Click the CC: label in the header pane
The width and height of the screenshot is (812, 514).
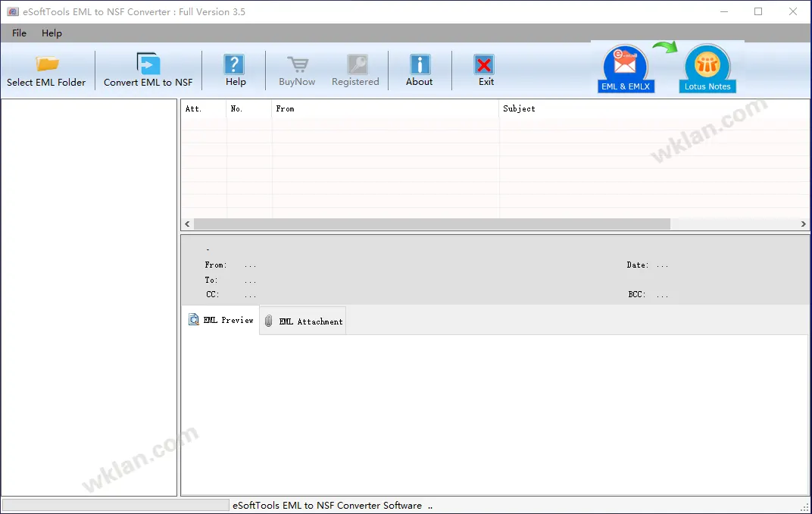click(x=212, y=294)
